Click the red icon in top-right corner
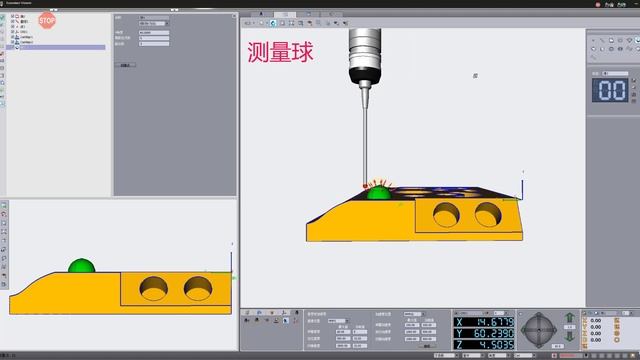 tap(598, 5)
